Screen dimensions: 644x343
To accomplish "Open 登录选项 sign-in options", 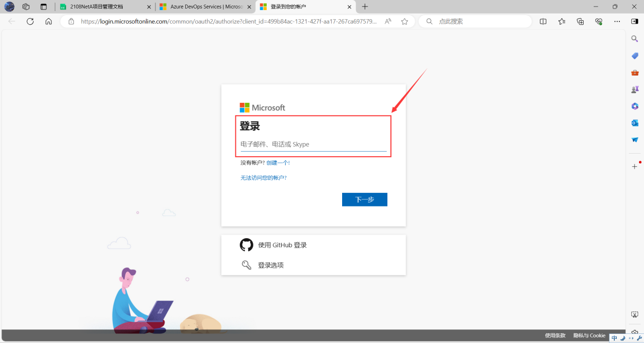I will click(x=313, y=265).
